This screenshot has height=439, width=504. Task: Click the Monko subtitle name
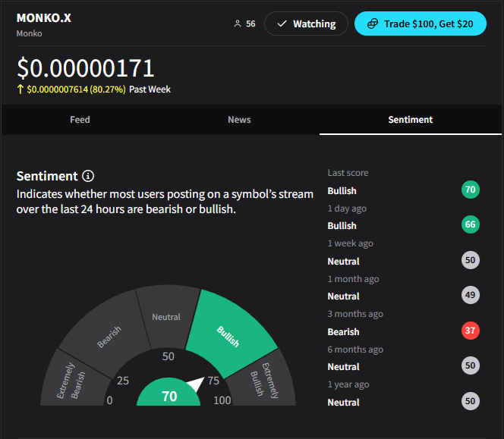tap(30, 33)
